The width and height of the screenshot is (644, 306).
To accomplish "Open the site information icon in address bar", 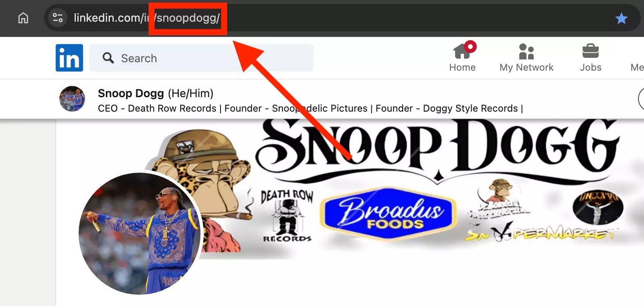I will point(58,18).
